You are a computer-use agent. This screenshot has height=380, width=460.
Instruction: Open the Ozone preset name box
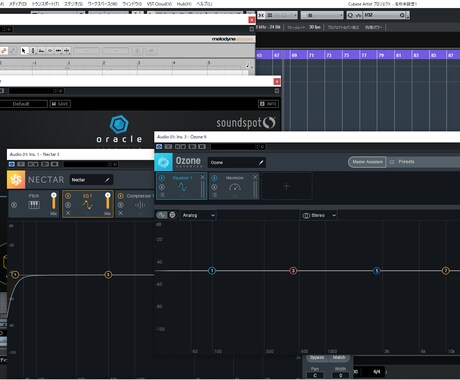tap(237, 162)
